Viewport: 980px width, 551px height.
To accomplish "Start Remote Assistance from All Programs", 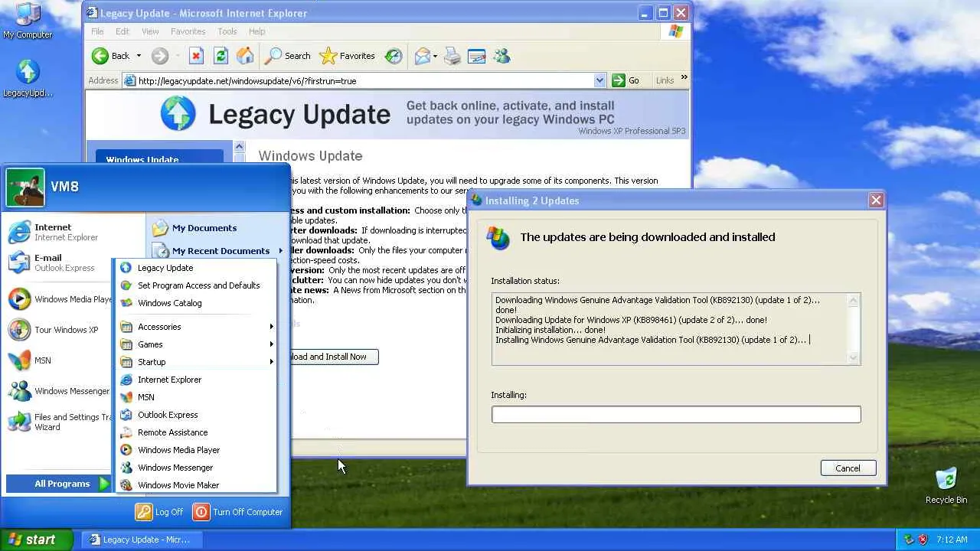I will click(197, 432).
